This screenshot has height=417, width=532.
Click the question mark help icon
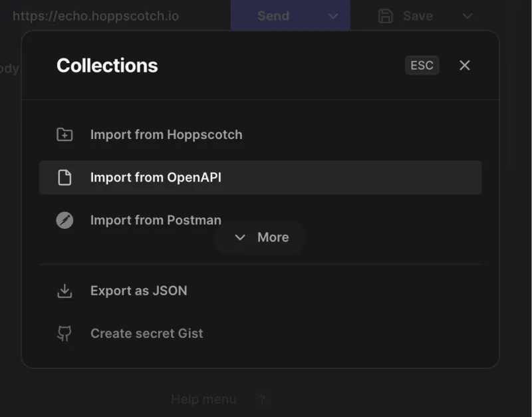pyautogui.click(x=262, y=400)
